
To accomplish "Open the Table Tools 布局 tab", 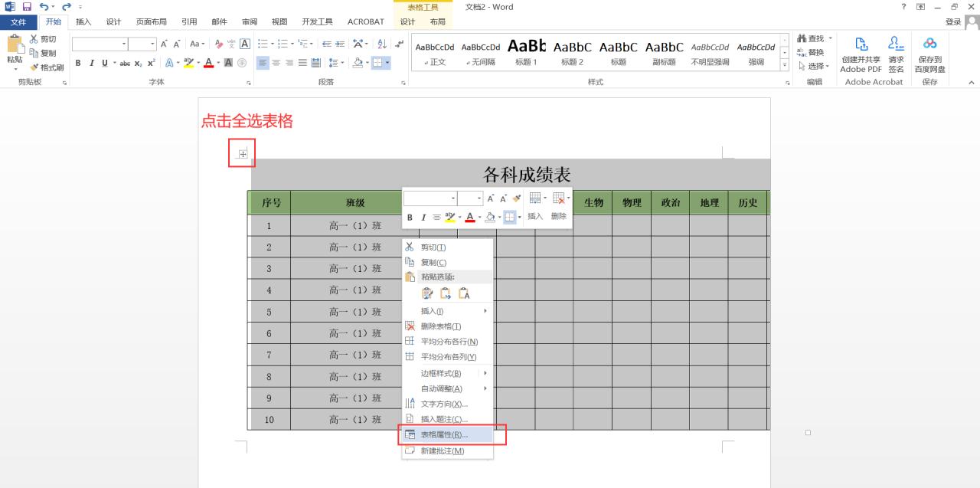I will [x=438, y=21].
